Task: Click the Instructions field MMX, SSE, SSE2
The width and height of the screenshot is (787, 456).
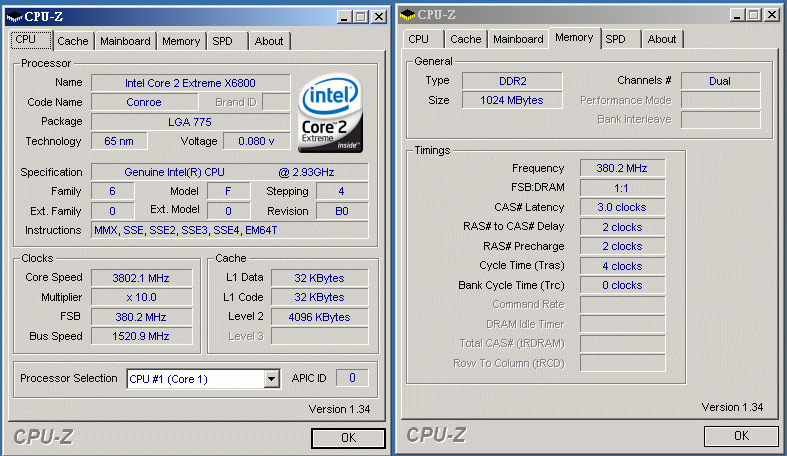Action: click(x=229, y=230)
